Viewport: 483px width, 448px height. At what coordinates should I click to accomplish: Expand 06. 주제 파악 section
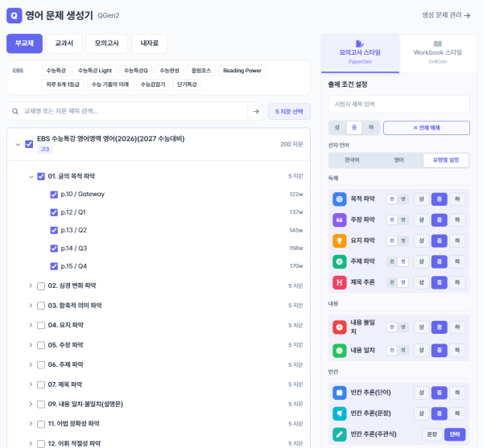coord(31,364)
